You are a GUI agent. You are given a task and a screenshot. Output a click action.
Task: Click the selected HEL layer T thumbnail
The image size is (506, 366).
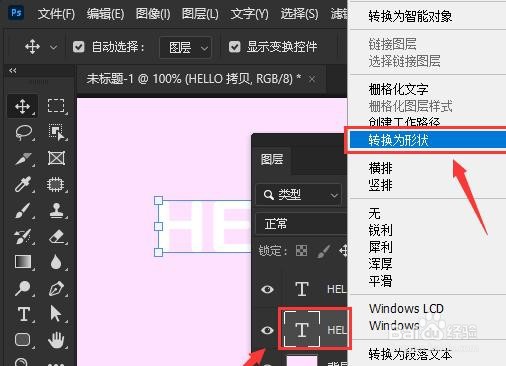pos(302,330)
